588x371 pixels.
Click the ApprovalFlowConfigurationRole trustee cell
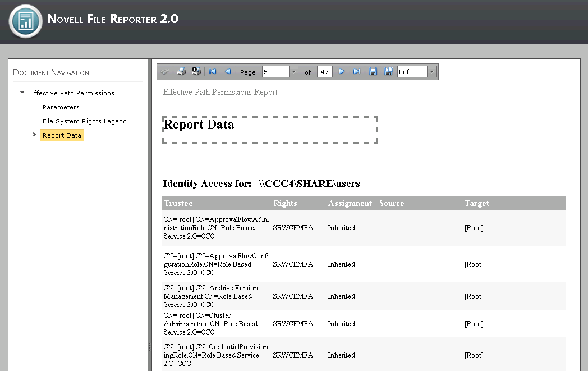pyautogui.click(x=216, y=264)
